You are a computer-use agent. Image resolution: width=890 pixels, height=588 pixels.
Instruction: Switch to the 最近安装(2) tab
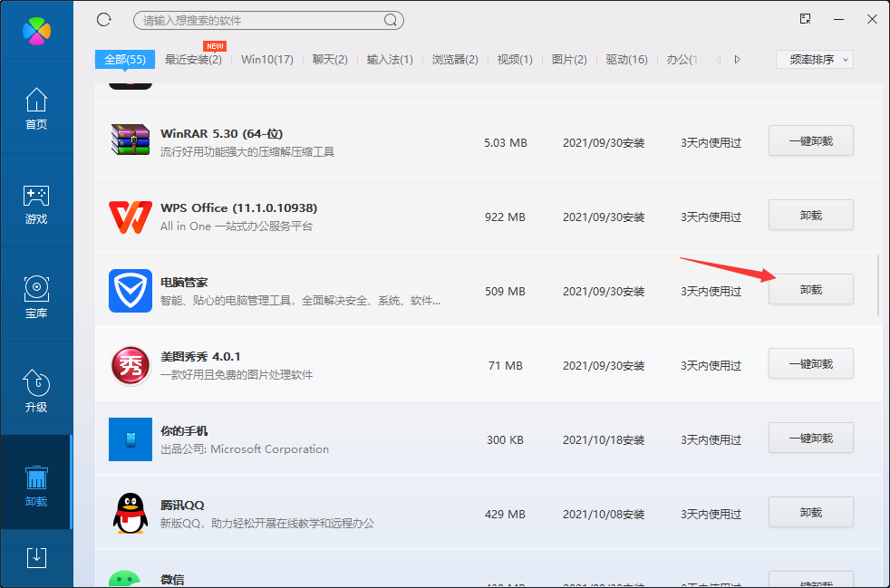[193, 60]
